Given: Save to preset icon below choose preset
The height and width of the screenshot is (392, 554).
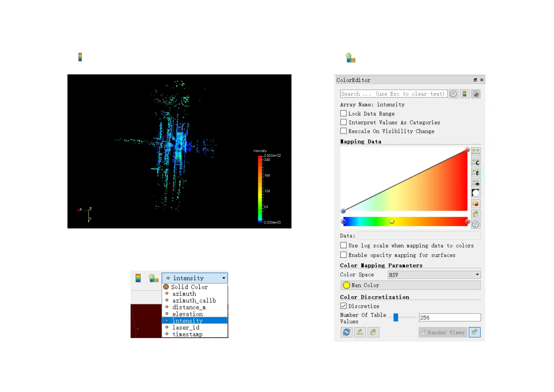Looking at the screenshot, I should click(476, 214).
